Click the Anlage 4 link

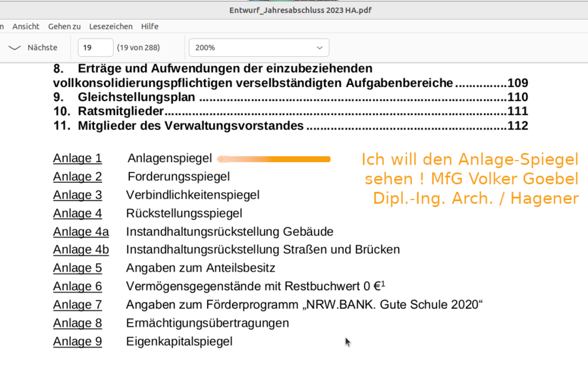click(x=77, y=213)
